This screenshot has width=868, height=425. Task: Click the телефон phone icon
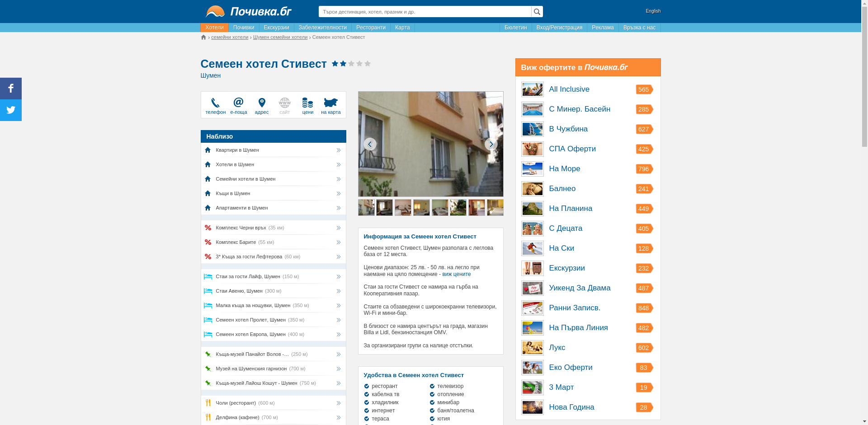[x=215, y=103]
